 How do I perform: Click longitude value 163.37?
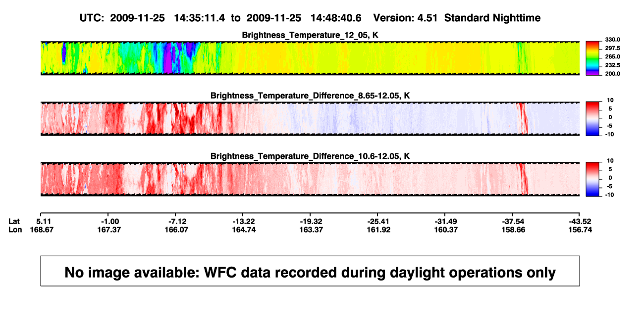coord(311,230)
